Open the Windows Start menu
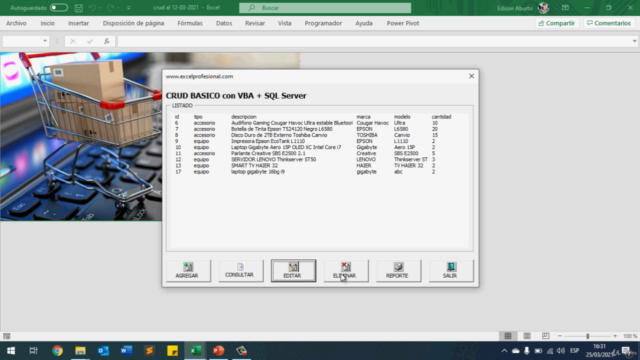 click(11, 351)
